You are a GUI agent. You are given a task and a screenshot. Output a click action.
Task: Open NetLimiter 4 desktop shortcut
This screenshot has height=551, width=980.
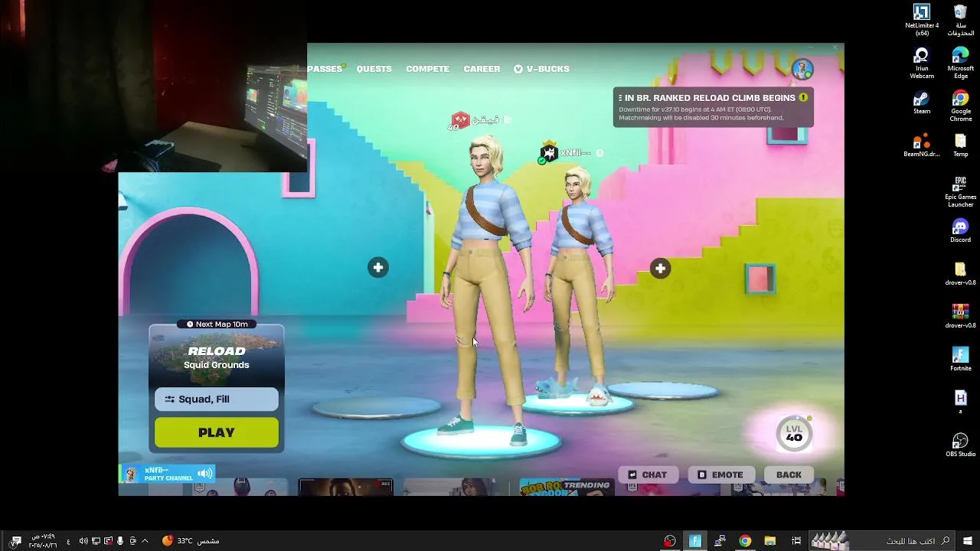pyautogui.click(x=922, y=21)
